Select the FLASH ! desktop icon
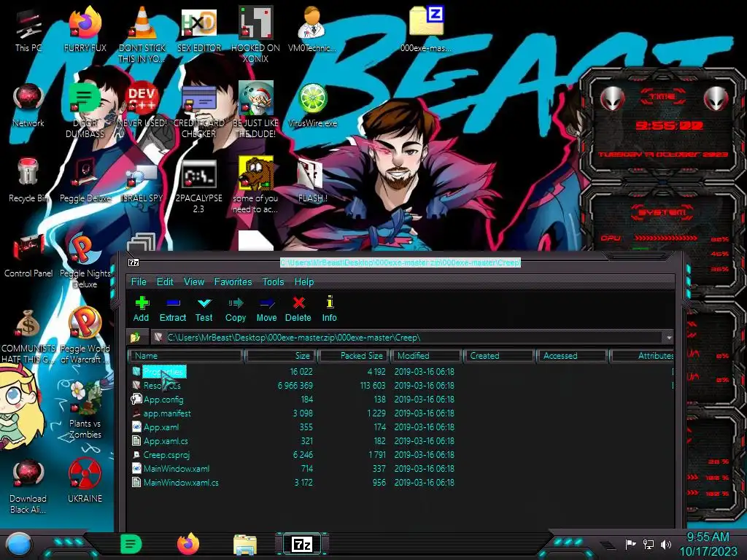 (312, 180)
